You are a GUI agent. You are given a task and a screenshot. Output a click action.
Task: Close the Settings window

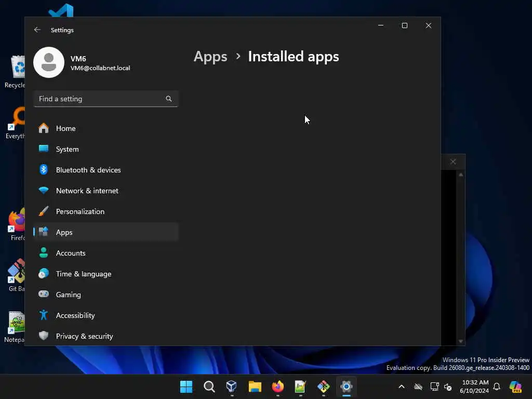[429, 25]
